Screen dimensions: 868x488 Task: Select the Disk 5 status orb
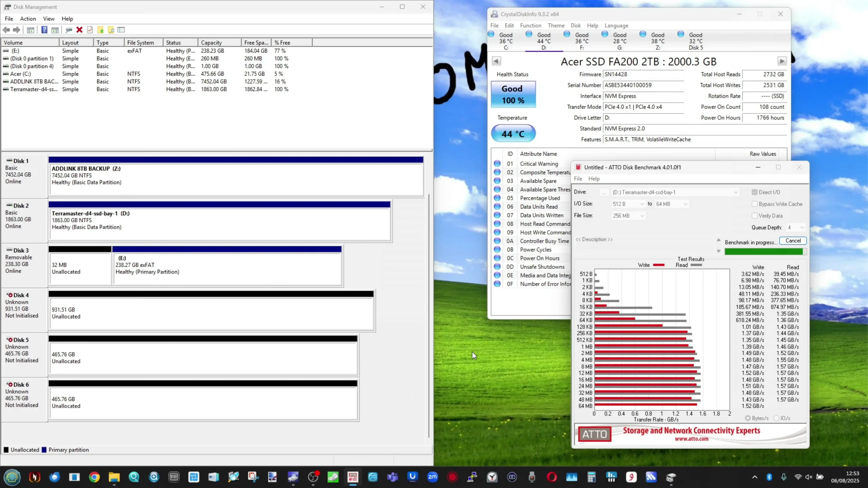pos(680,34)
